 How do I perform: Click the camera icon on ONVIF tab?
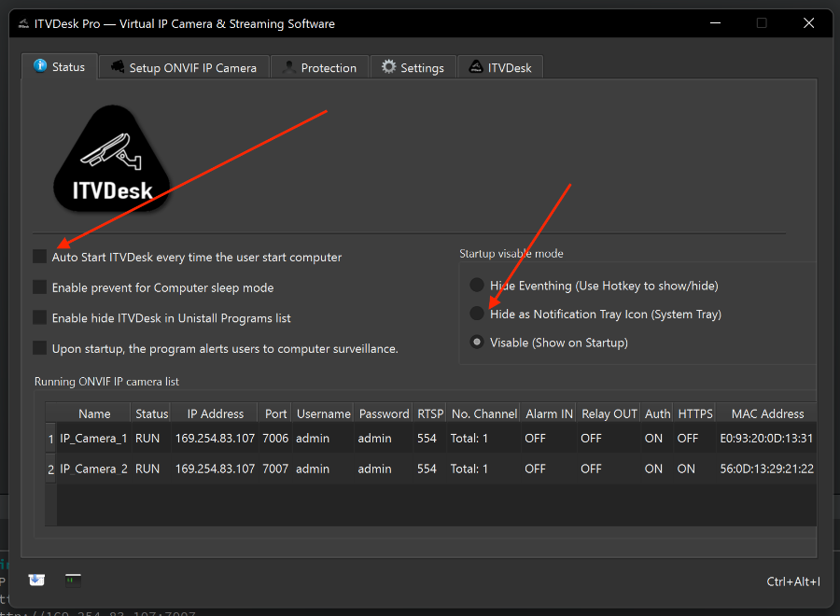coord(118,67)
